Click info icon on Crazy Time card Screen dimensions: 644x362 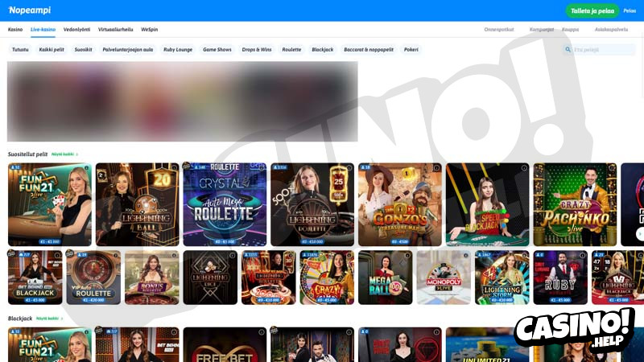(x=349, y=255)
